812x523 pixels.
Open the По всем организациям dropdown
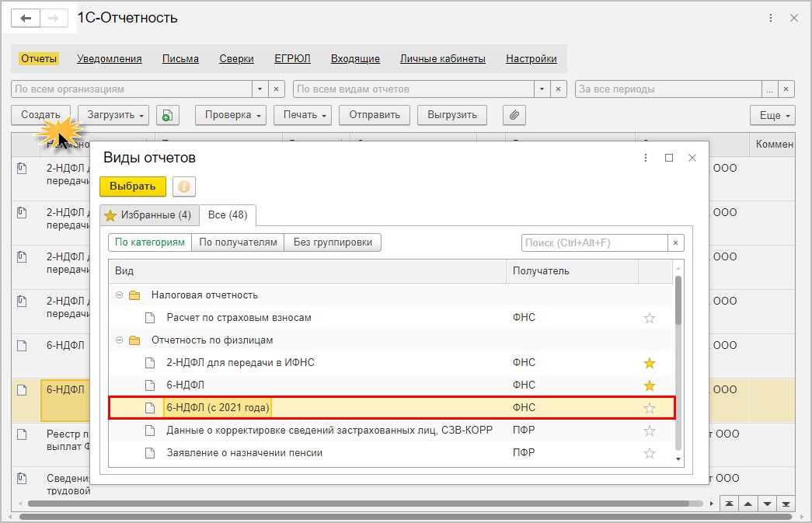pos(260,89)
